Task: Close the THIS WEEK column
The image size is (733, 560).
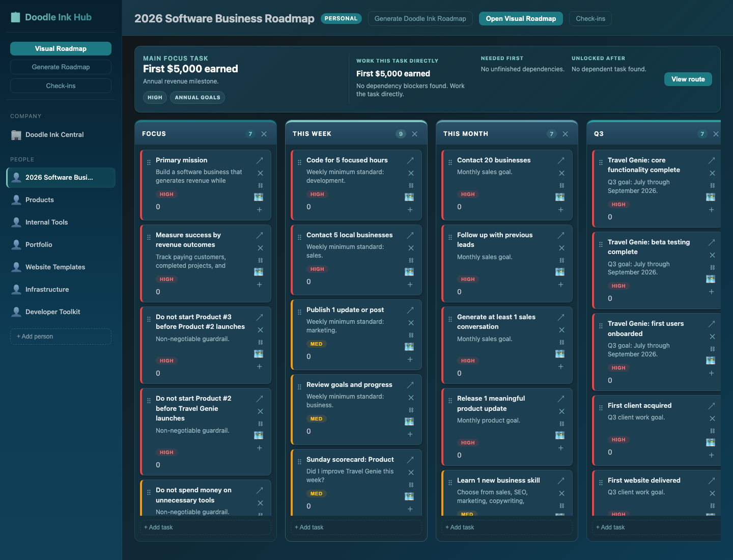Action: click(x=414, y=134)
